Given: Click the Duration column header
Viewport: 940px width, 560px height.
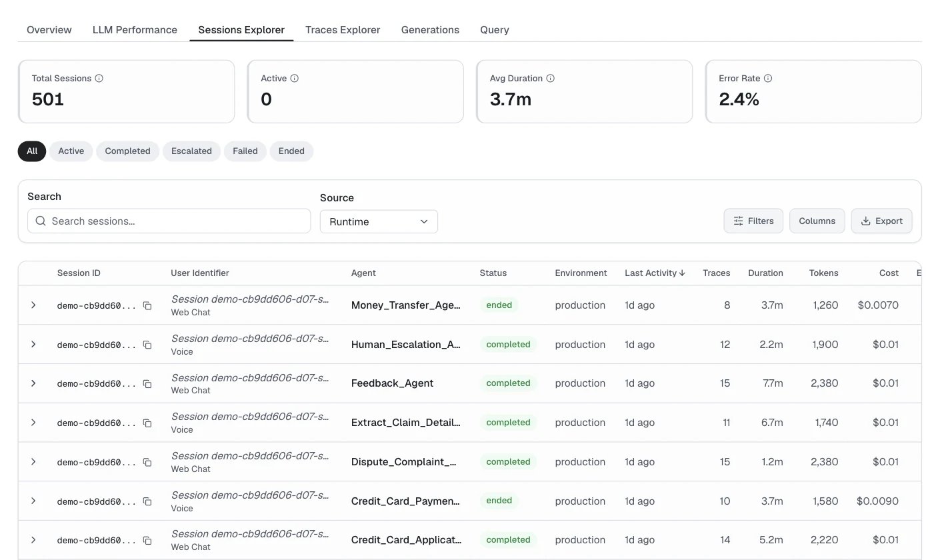Looking at the screenshot, I should click(765, 273).
